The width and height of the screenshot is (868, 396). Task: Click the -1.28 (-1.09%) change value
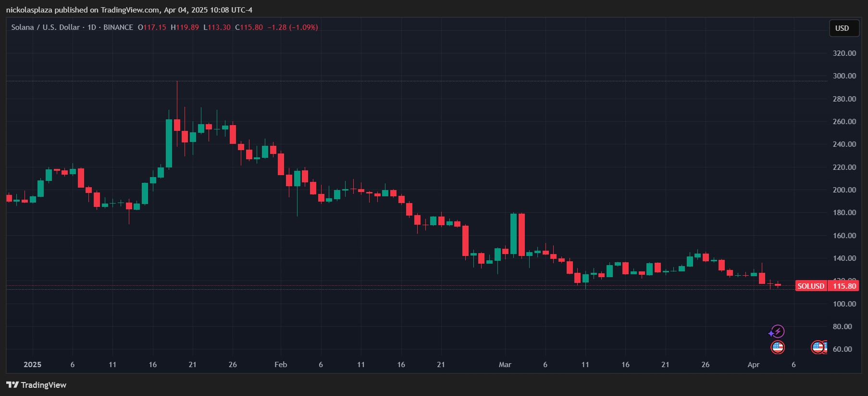pyautogui.click(x=293, y=27)
